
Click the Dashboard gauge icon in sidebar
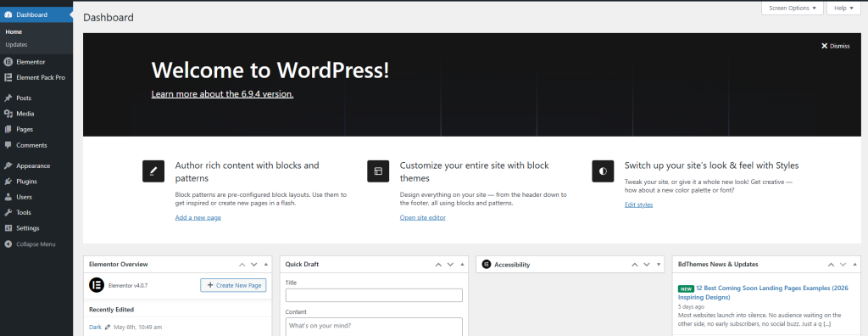pos(8,14)
